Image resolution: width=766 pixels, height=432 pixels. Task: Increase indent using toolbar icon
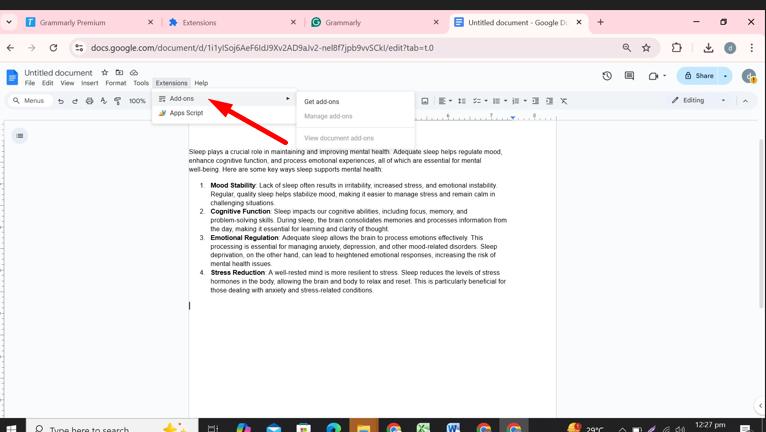[549, 101]
